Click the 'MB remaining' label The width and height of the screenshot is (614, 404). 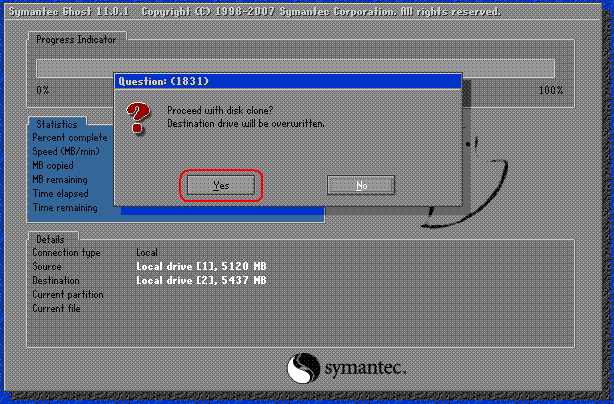coord(60,180)
